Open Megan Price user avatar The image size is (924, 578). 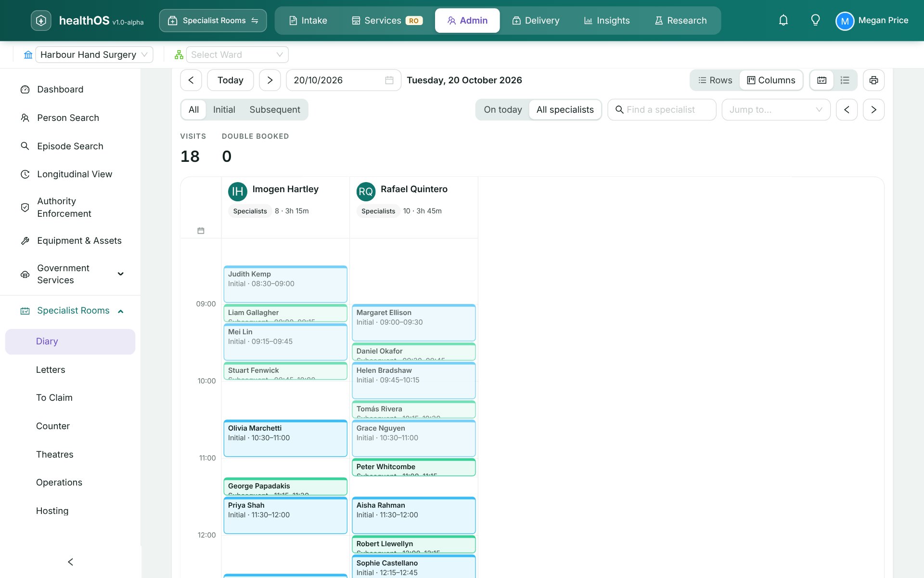tap(845, 21)
